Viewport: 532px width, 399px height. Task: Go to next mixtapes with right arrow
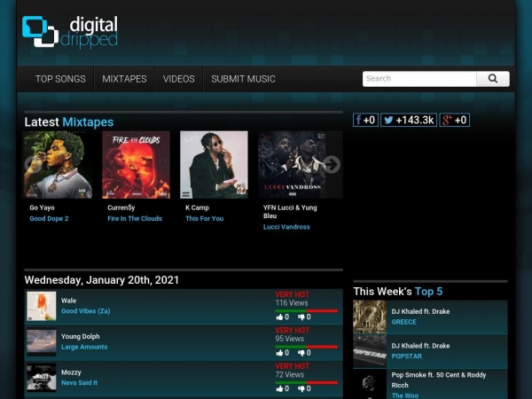tap(332, 165)
